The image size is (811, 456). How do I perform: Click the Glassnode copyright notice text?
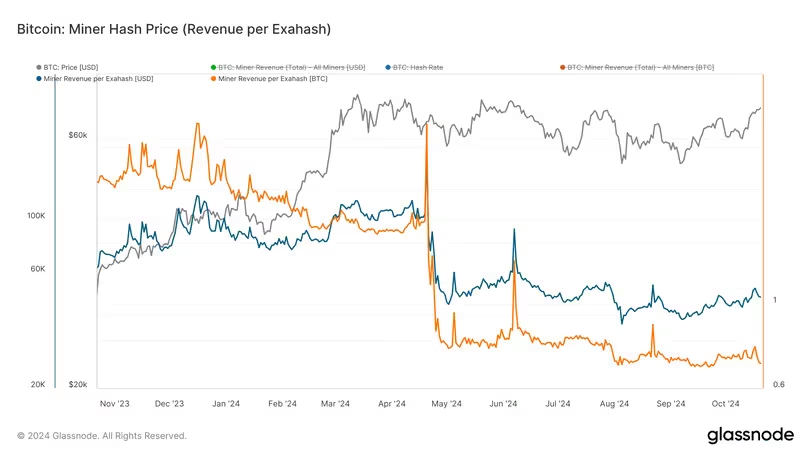pyautogui.click(x=102, y=436)
